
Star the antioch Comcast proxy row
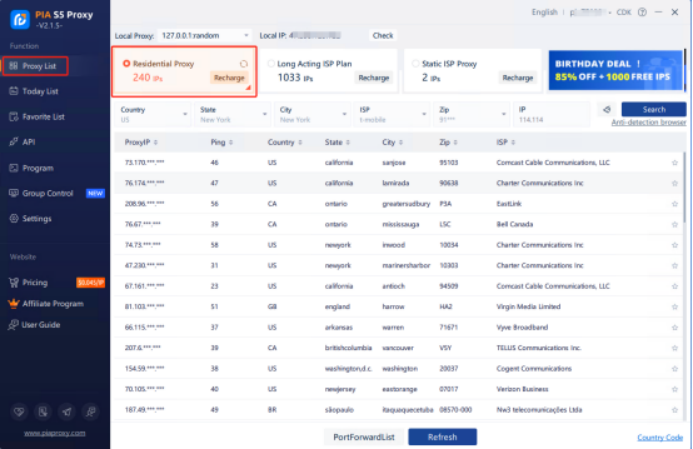click(x=674, y=286)
